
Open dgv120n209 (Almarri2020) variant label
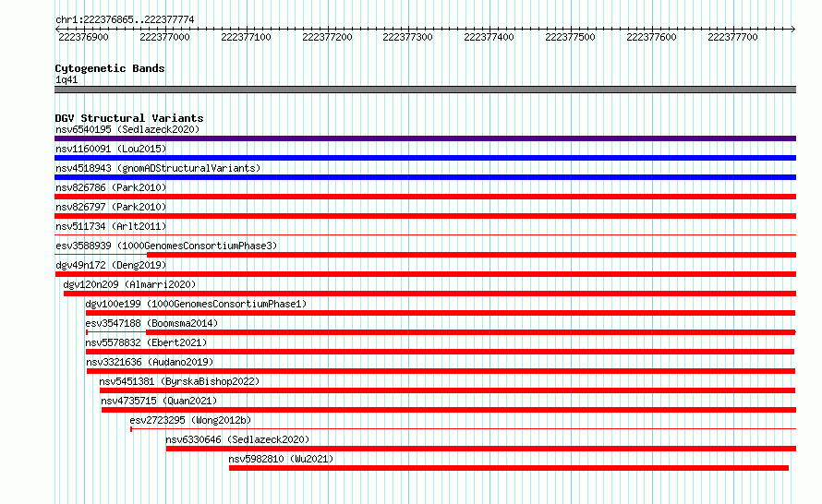coord(129,284)
